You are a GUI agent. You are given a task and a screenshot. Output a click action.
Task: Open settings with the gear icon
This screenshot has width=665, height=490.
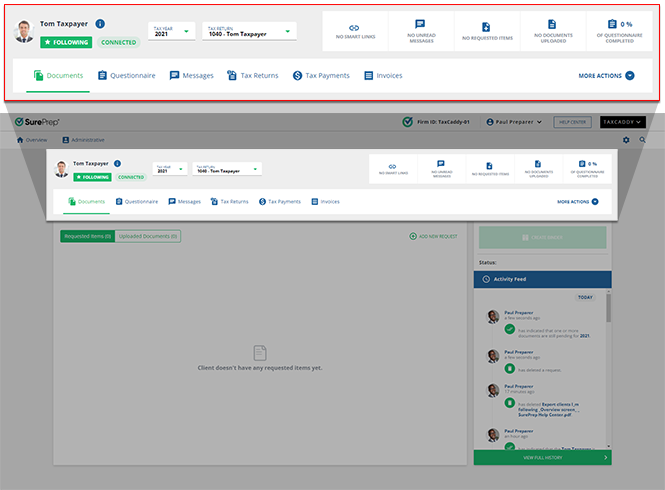[x=626, y=140]
